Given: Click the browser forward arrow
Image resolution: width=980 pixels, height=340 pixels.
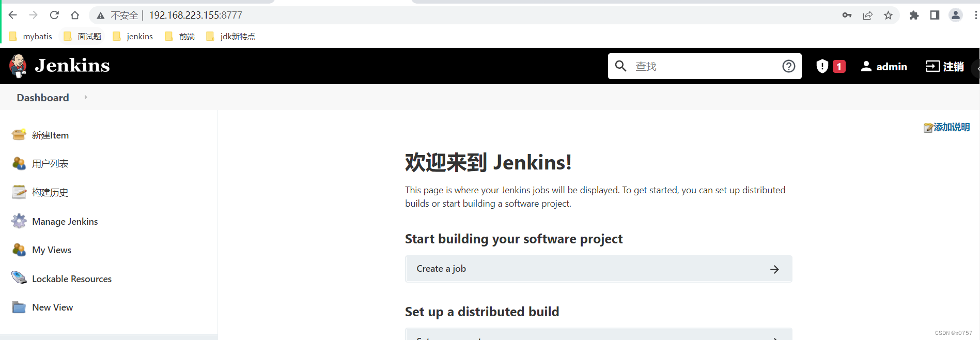Looking at the screenshot, I should 33,15.
